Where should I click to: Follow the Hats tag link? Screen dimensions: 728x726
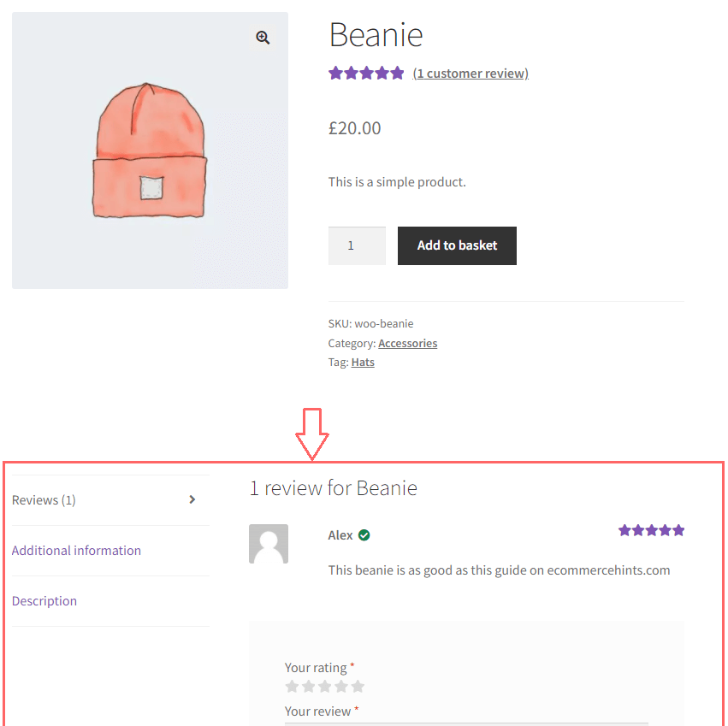(363, 362)
